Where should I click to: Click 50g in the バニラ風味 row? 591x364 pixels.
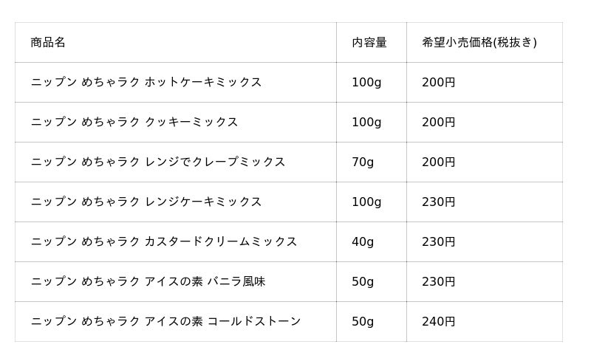(x=363, y=282)
